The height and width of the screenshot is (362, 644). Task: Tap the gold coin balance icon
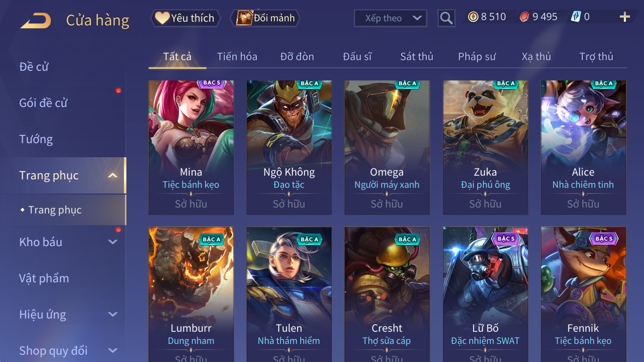click(473, 16)
